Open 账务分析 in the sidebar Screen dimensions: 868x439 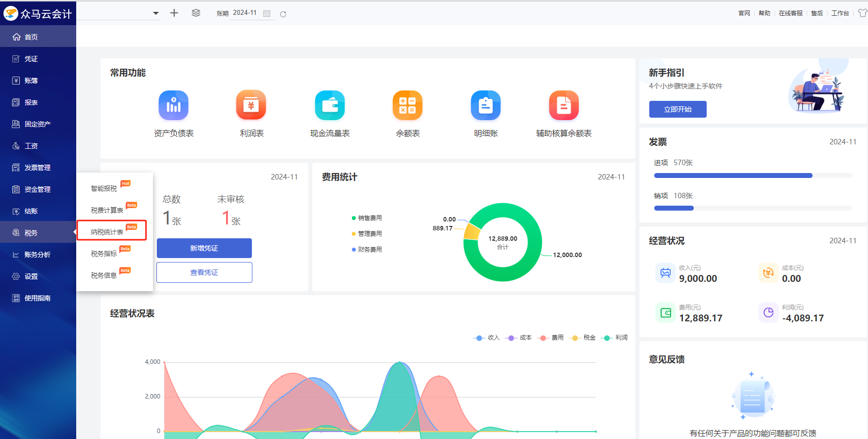point(38,255)
